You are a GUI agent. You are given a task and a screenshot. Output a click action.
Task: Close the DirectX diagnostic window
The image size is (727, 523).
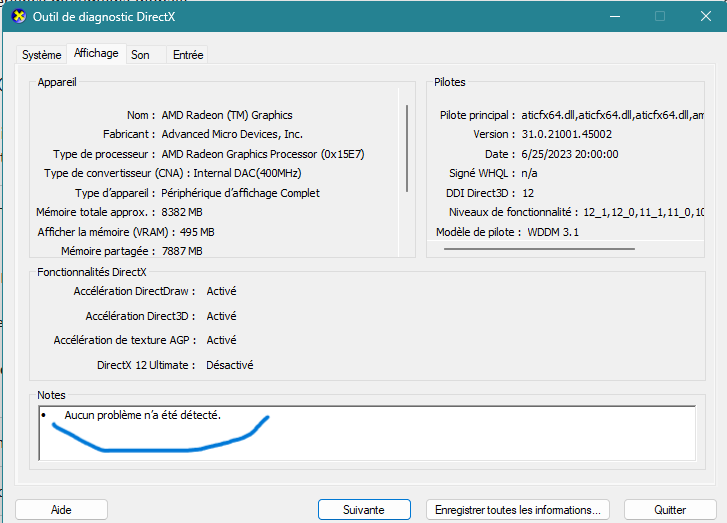pos(707,16)
